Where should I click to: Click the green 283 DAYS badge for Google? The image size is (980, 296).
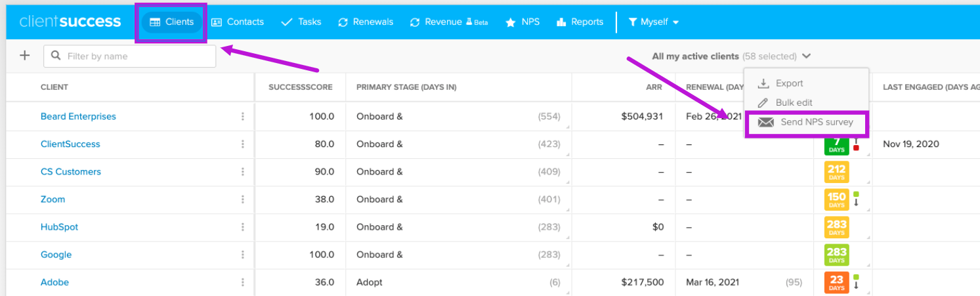coord(837,255)
